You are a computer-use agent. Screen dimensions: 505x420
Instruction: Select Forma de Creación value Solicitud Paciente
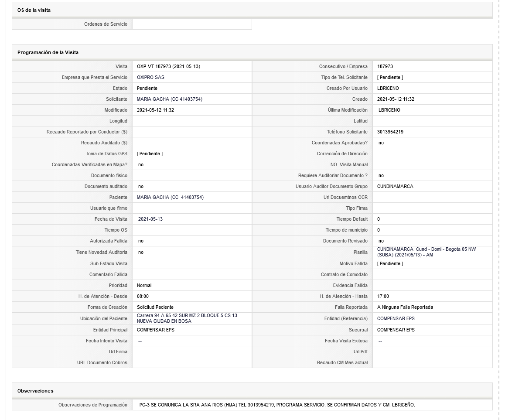(x=155, y=307)
